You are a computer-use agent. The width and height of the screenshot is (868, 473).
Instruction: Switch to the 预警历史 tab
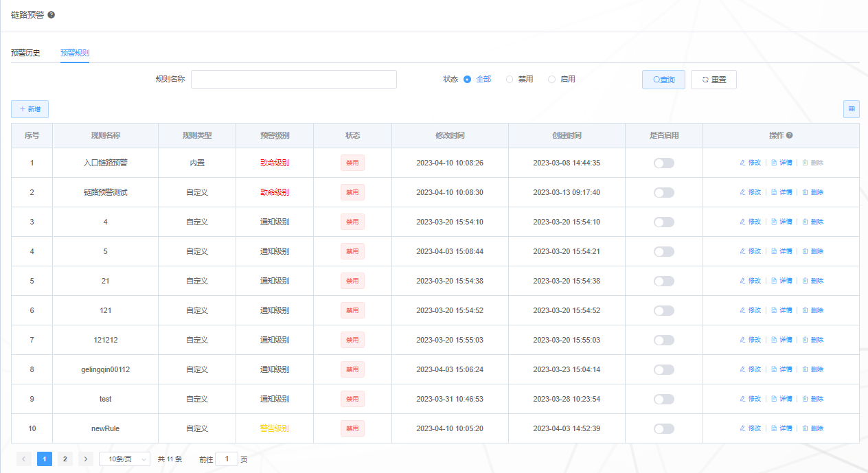point(25,53)
